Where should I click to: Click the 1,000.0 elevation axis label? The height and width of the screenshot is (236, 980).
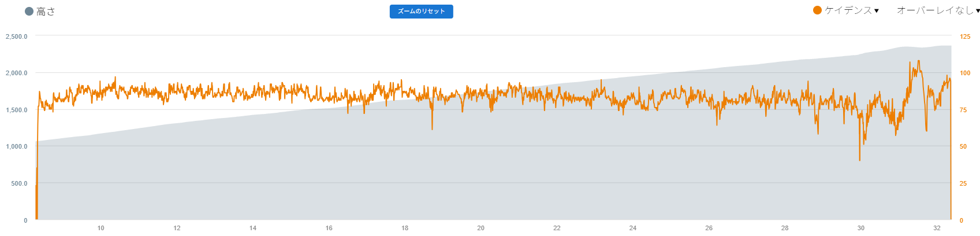(x=17, y=146)
